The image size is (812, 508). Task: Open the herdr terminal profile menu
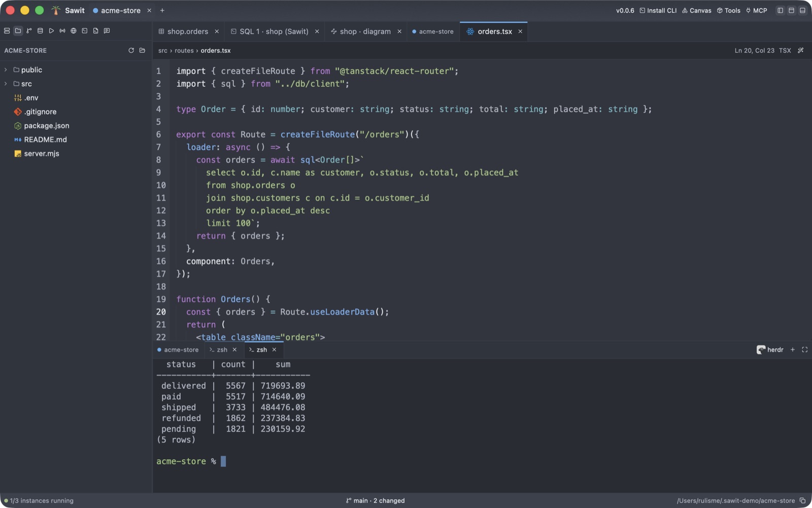(x=770, y=350)
